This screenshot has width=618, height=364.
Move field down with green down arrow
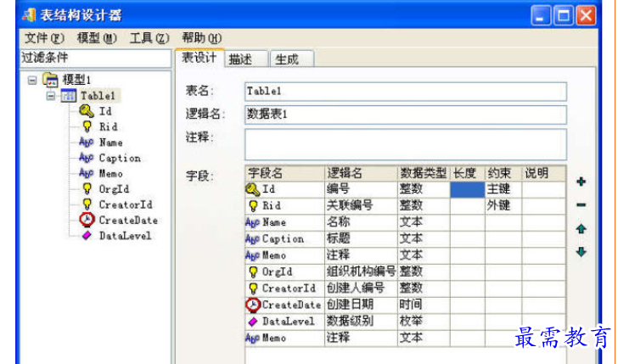pyautogui.click(x=581, y=252)
